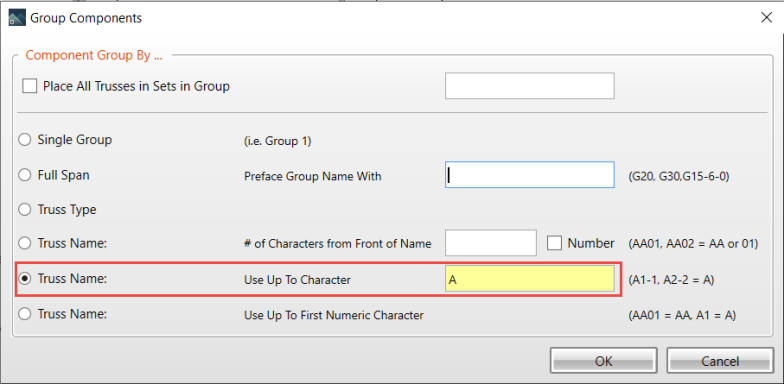
Task: Select Truss Name radio for First Numeric Character
Action: [24, 314]
